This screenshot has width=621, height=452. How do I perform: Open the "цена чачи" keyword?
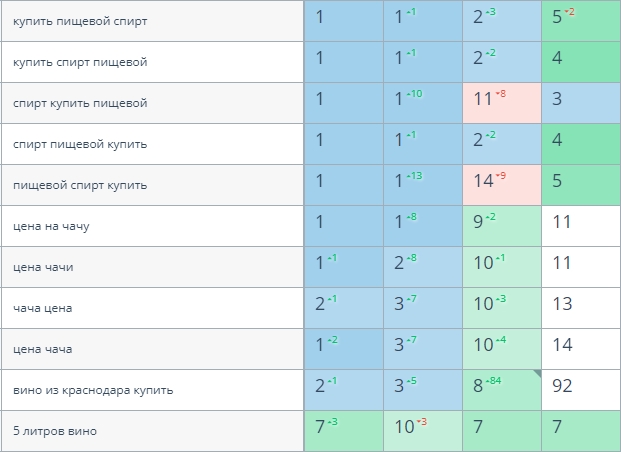[x=43, y=267]
